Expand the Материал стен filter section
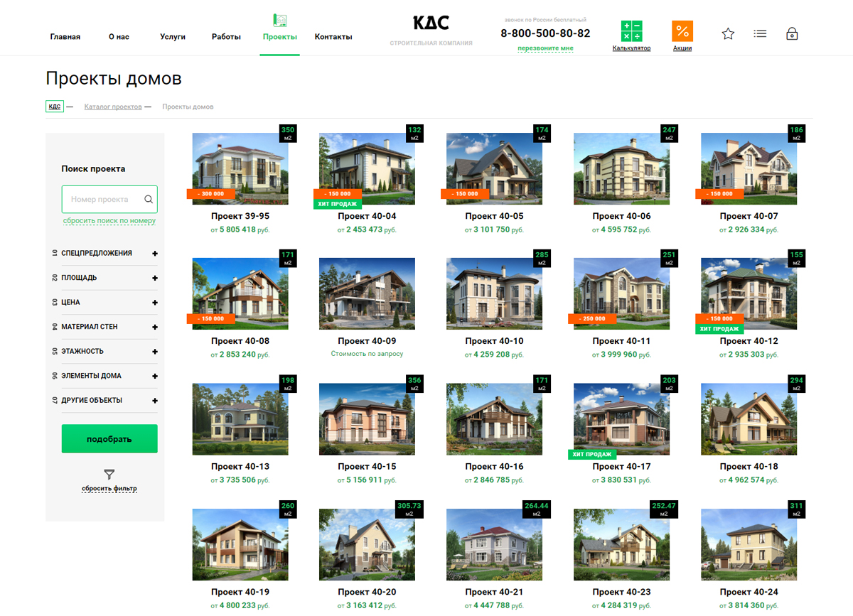 (154, 327)
